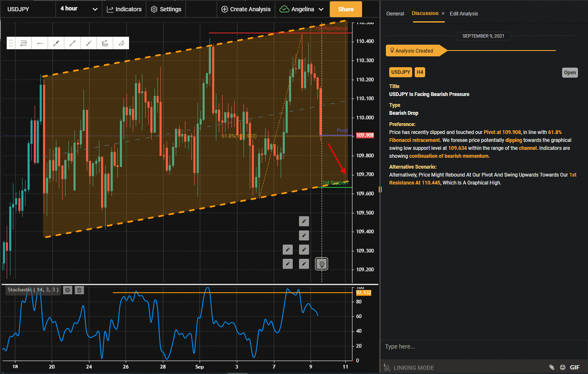Click the 92.532 stochastic level label
Screen dimensions: 588x374
(364, 293)
